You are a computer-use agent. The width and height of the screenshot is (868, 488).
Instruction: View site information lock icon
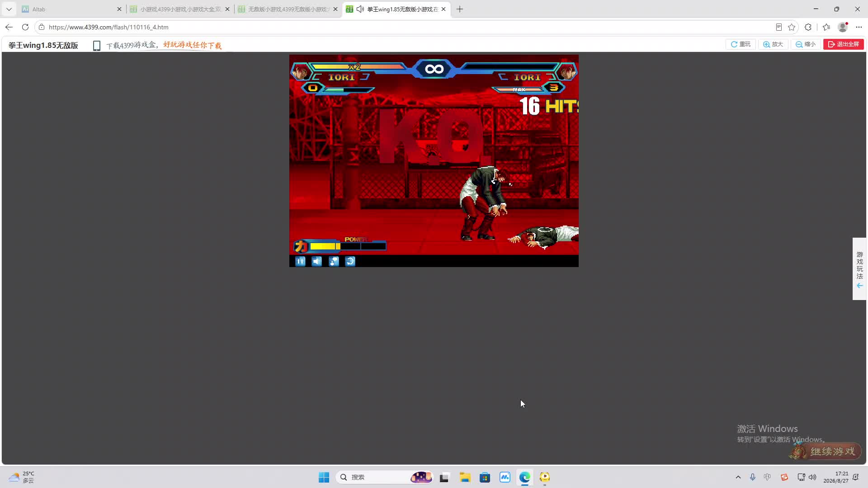[x=42, y=27]
